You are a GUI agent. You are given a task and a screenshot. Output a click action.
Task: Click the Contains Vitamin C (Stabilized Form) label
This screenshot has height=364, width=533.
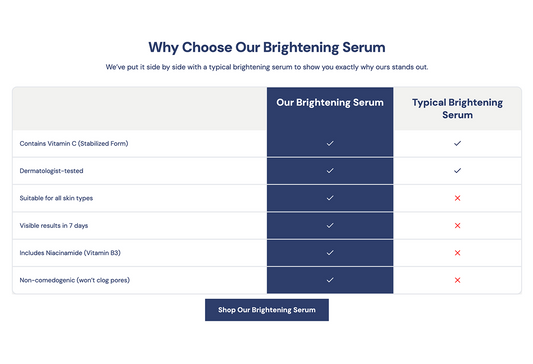74,143
